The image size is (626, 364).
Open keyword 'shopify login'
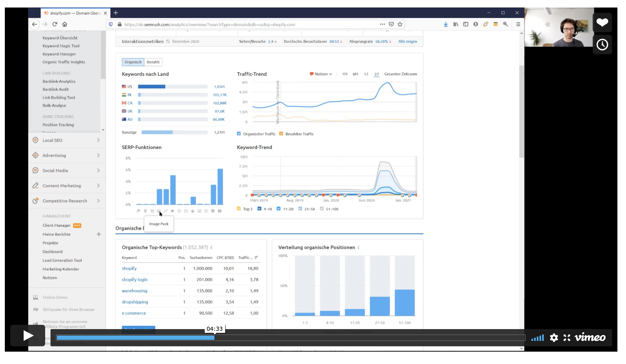click(x=135, y=279)
